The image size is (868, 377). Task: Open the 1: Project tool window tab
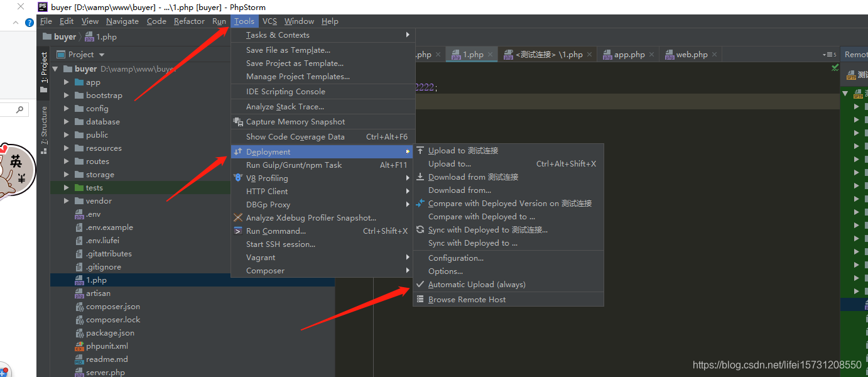pos(43,73)
